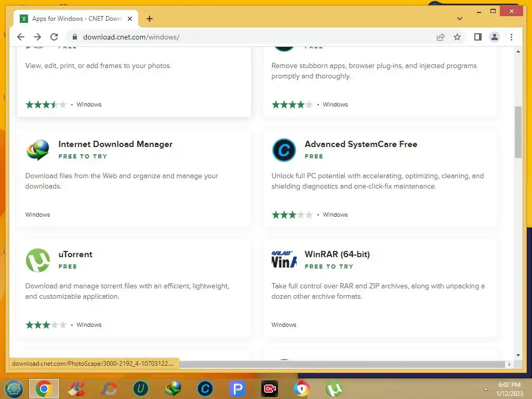The width and height of the screenshot is (532, 399).
Task: Close the Apps for Windows tab
Action: coord(129,19)
